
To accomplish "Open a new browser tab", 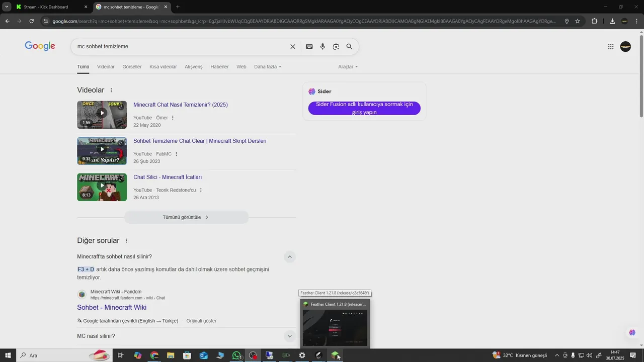I will pyautogui.click(x=178, y=7).
